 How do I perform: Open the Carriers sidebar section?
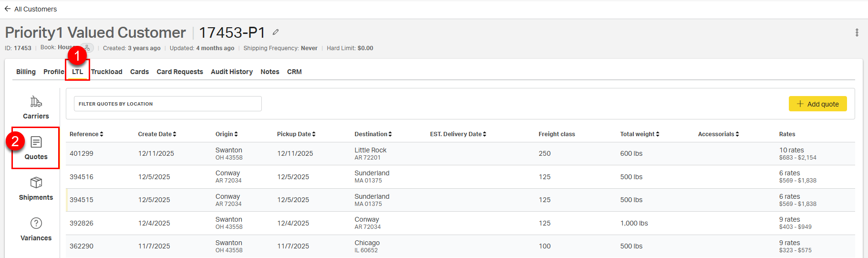(36, 107)
